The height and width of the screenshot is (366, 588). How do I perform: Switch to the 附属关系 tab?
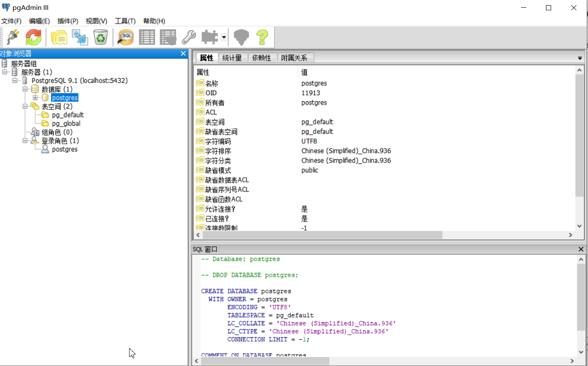tap(294, 58)
